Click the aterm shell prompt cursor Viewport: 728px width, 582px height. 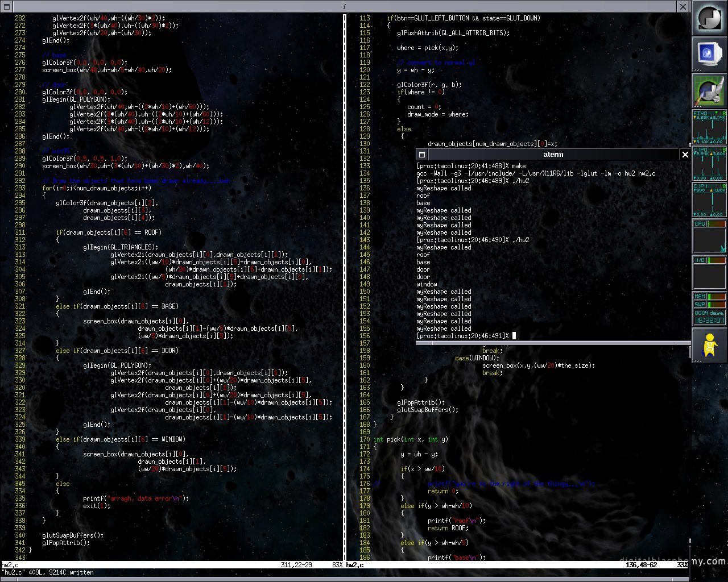click(x=514, y=336)
